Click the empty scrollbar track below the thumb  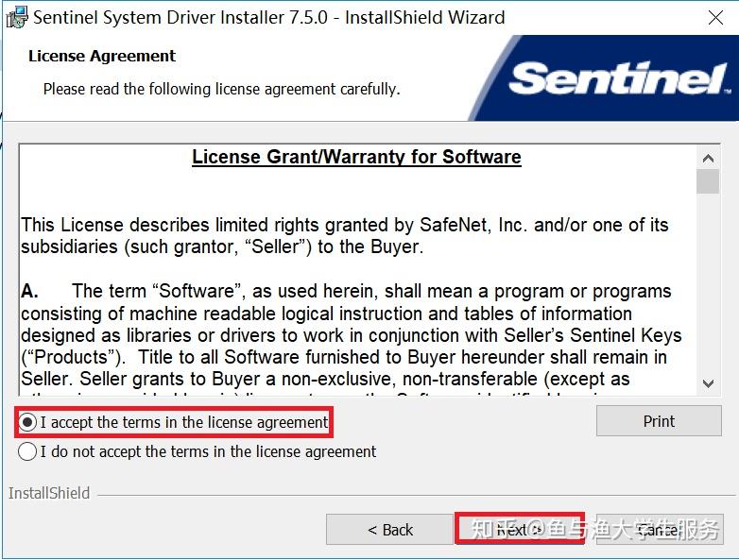click(708, 283)
